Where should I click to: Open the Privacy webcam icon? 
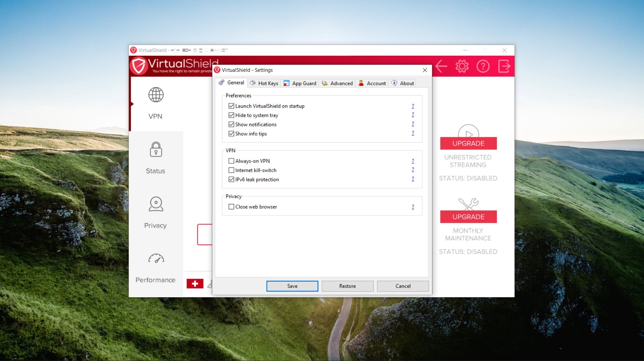point(156,204)
